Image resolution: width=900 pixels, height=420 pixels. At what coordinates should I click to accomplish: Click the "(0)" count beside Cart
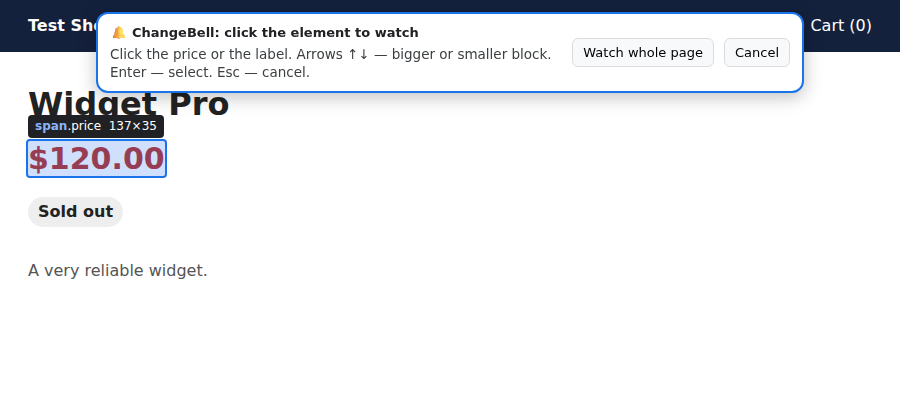point(860,26)
